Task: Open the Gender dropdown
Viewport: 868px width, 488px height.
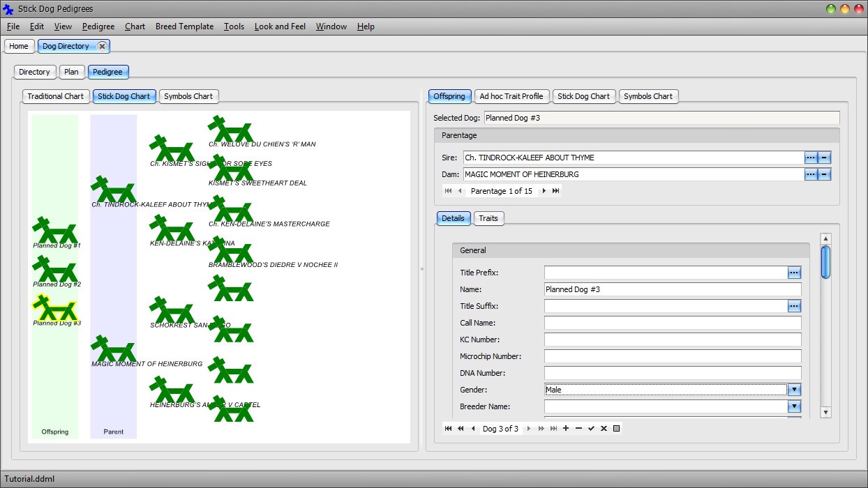Action: click(794, 390)
